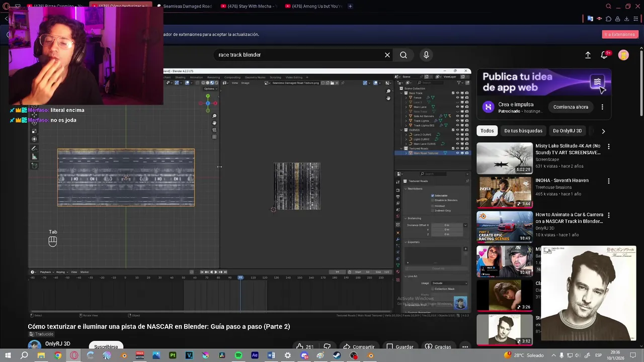Open the YouTube notifications bell
Image resolution: width=644 pixels, height=362 pixels.
pos(604,55)
